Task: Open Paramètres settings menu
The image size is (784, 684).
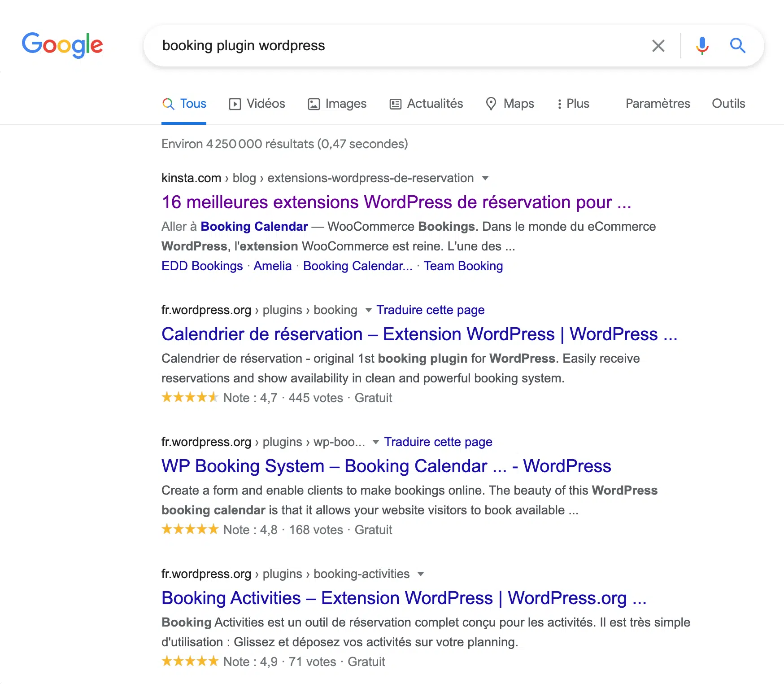Action: click(x=658, y=104)
